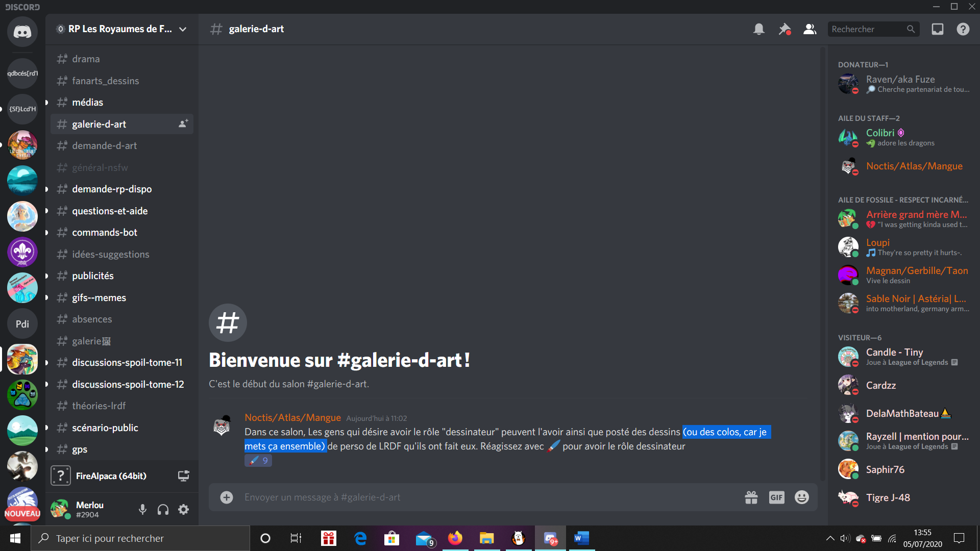Viewport: 980px width, 551px height.
Task: Open the inbox icon in header
Action: (938, 29)
